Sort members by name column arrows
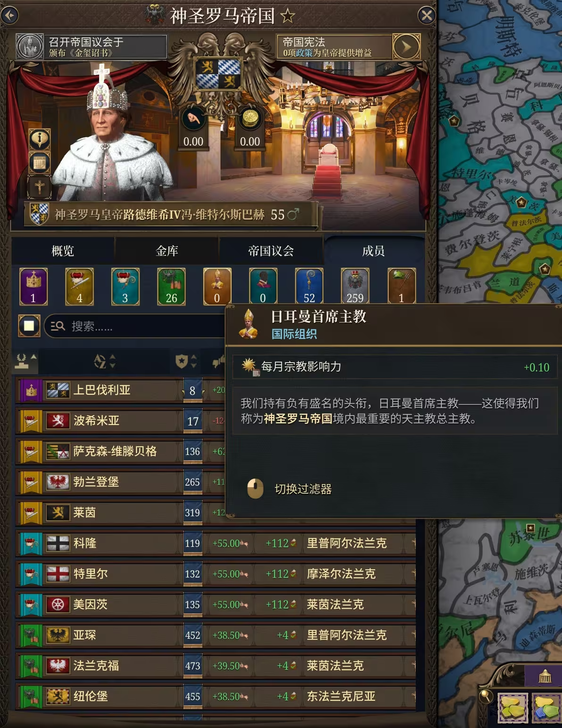The width and height of the screenshot is (562, 728). (x=104, y=362)
